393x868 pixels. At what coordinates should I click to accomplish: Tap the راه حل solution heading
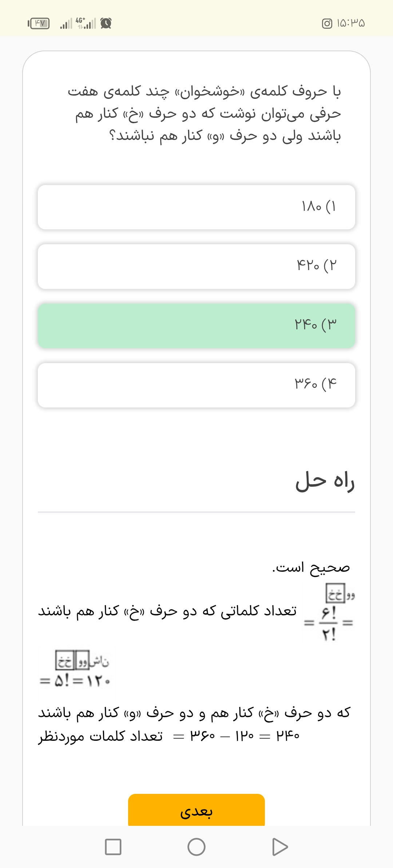click(x=325, y=482)
